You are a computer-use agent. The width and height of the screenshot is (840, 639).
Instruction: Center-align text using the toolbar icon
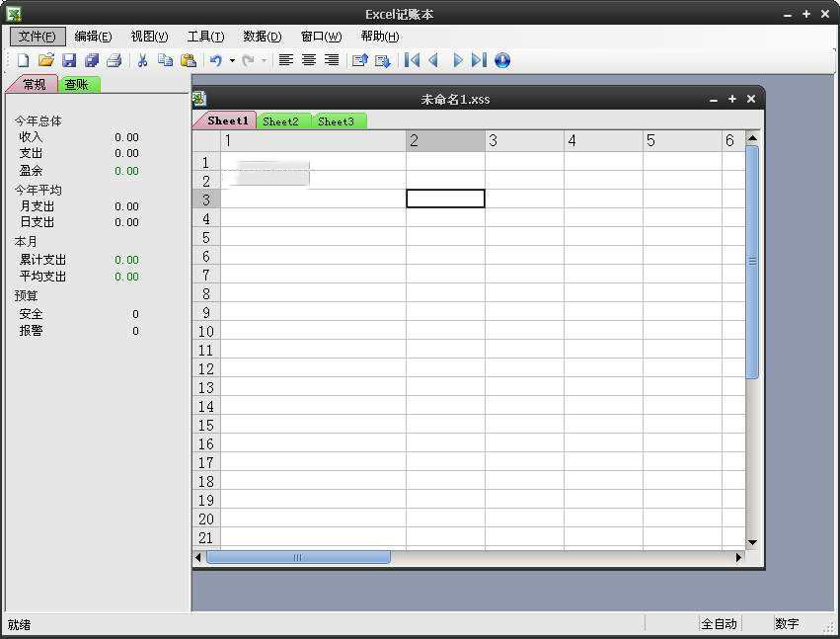click(x=309, y=60)
